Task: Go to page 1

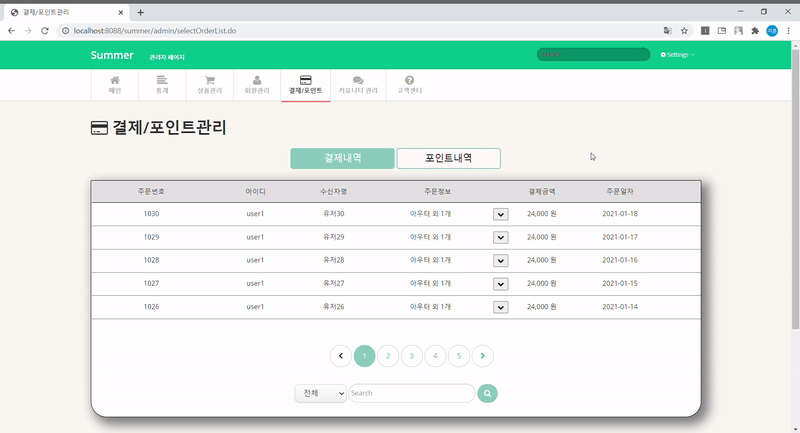Action: coord(364,356)
